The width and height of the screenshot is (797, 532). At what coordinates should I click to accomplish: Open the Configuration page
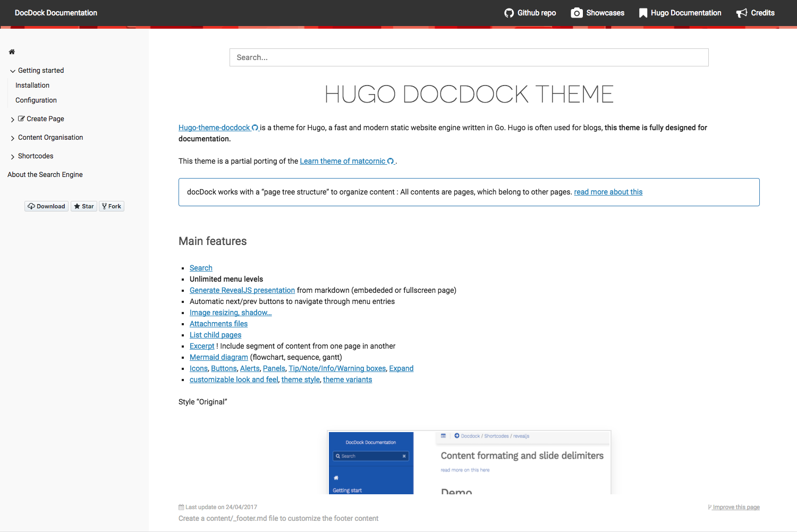tap(36, 100)
